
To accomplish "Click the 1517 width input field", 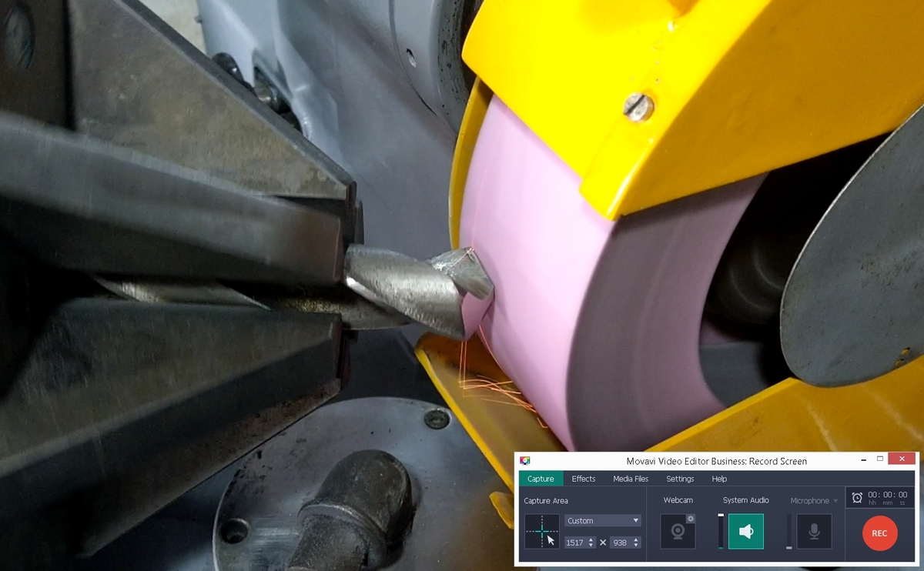I will [x=575, y=543].
